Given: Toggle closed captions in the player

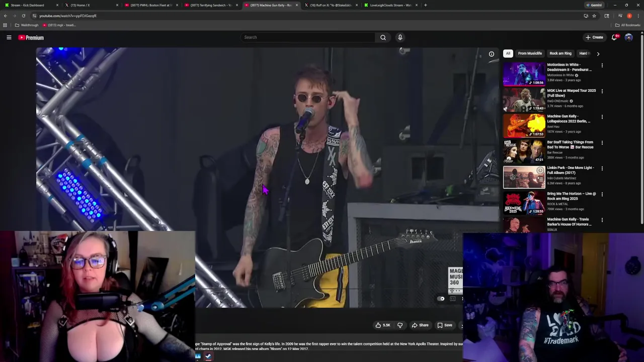Looking at the screenshot, I should pyautogui.click(x=452, y=299).
